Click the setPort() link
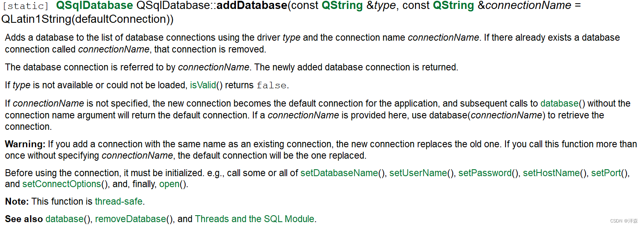This screenshot has width=644, height=227. [x=606, y=173]
